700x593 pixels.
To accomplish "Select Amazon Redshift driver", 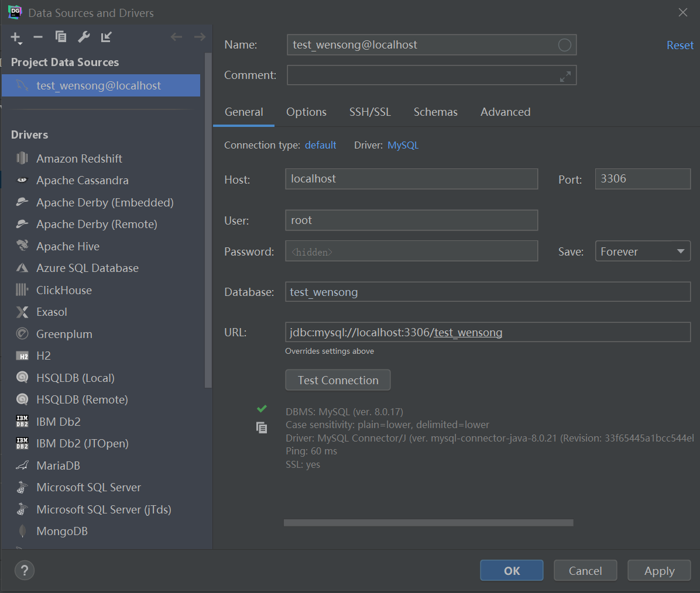I will pos(101,158).
